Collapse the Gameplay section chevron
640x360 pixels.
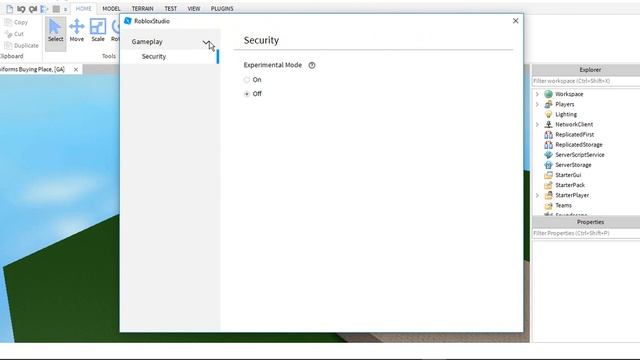click(x=206, y=42)
